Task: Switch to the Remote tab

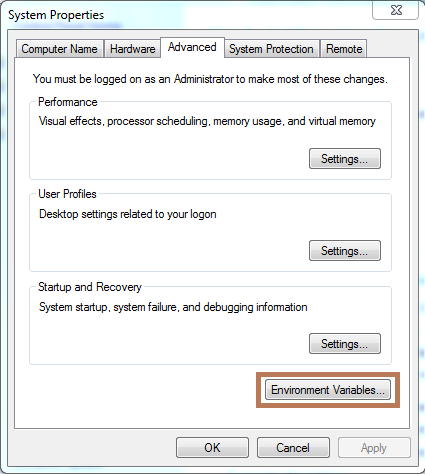Action: [344, 49]
